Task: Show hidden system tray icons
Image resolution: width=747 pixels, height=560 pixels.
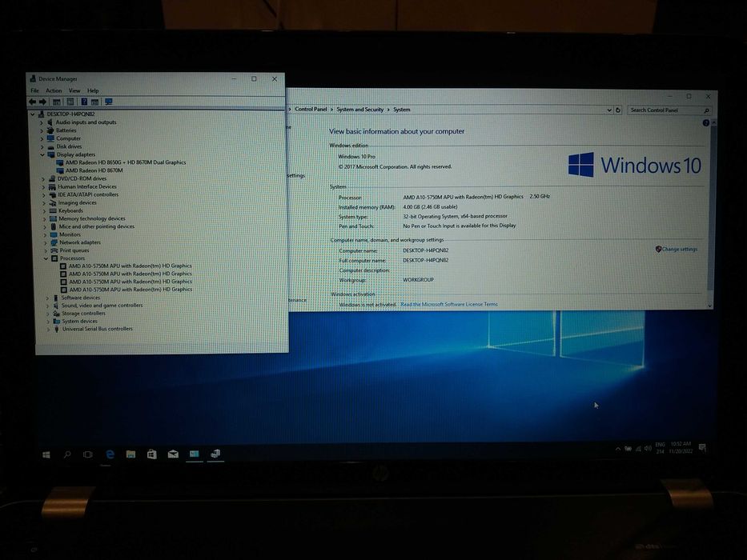Action: [x=618, y=449]
